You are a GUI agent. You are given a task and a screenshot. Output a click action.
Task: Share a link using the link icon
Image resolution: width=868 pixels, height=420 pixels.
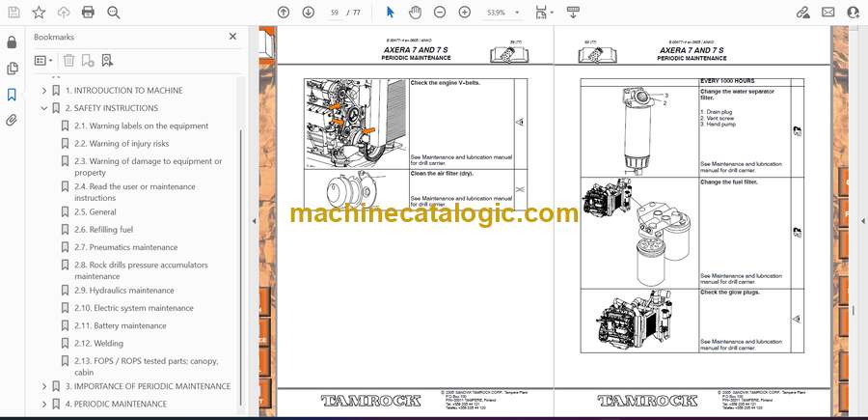coord(802,13)
